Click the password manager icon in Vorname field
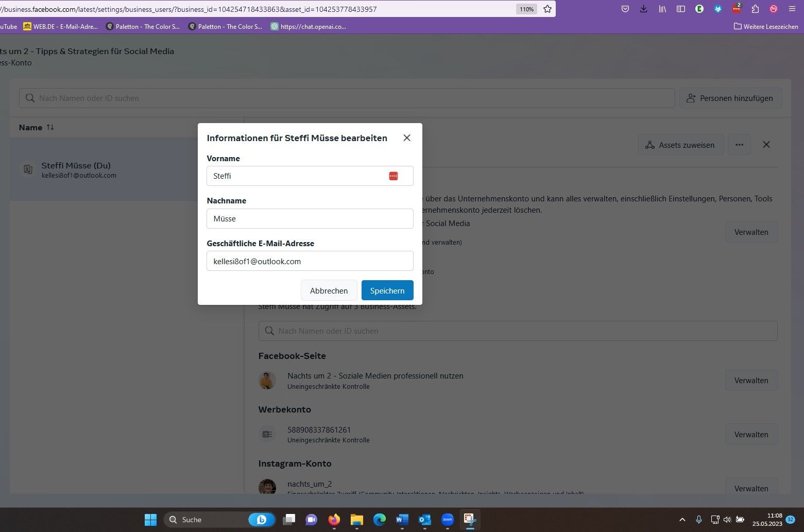Screen dimensions: 804x532 [394, 176]
